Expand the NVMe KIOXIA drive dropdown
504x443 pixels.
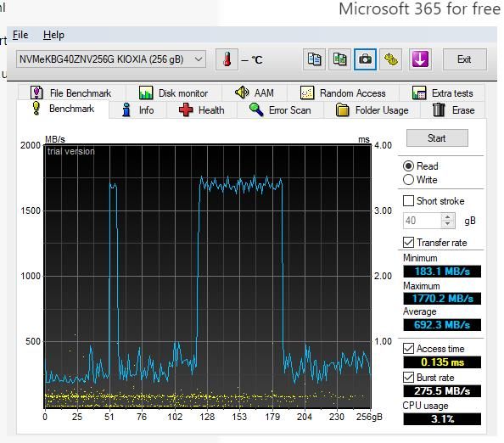point(111,59)
